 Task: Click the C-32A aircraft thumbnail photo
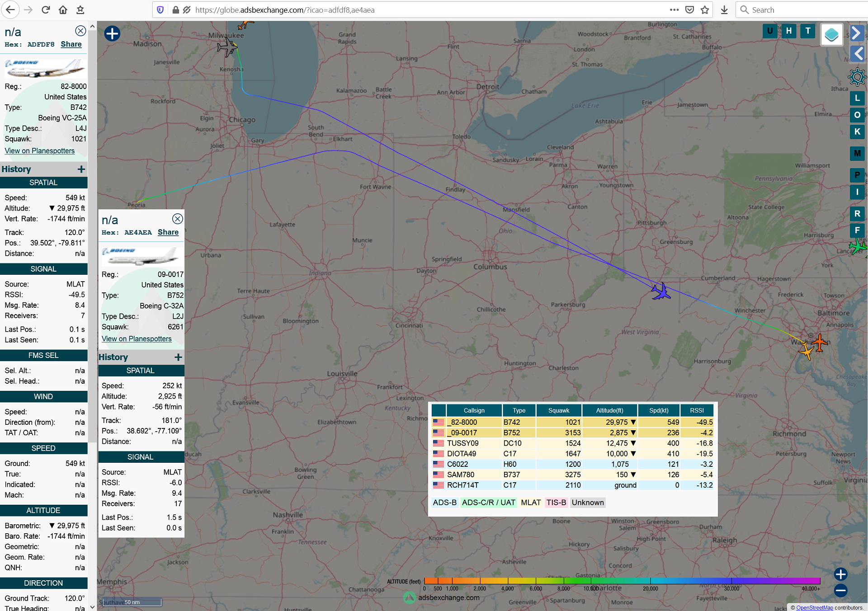[x=141, y=256]
